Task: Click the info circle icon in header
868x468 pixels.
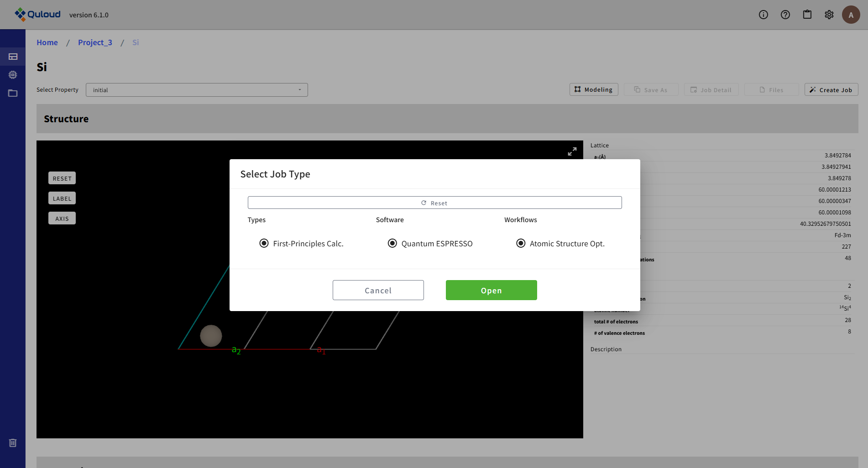Action: pos(763,15)
